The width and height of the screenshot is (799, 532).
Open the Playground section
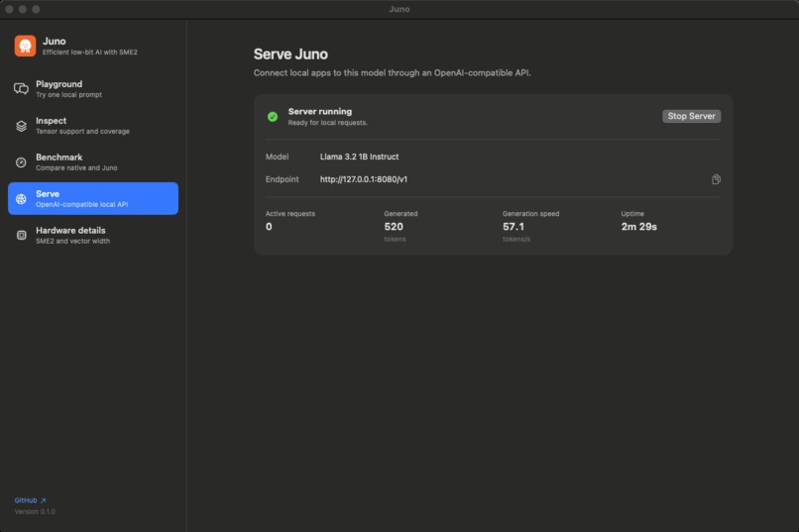[x=93, y=88]
